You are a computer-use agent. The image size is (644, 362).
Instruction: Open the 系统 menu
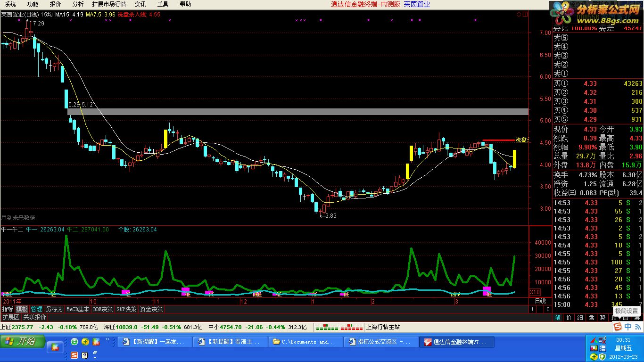[10, 4]
